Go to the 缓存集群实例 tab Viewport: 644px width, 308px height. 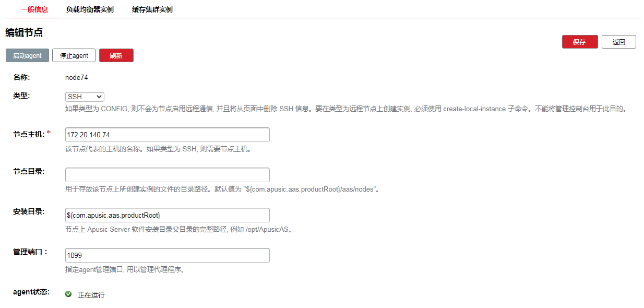(152, 9)
